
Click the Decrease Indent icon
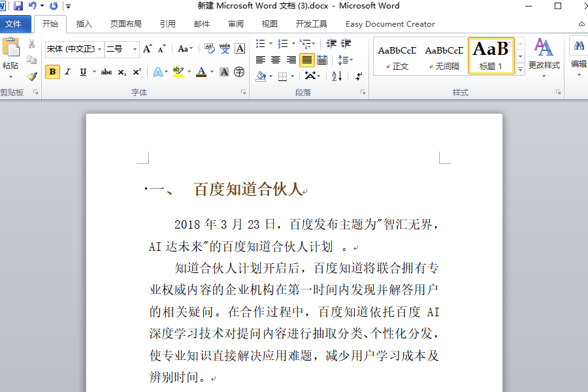[x=331, y=44]
